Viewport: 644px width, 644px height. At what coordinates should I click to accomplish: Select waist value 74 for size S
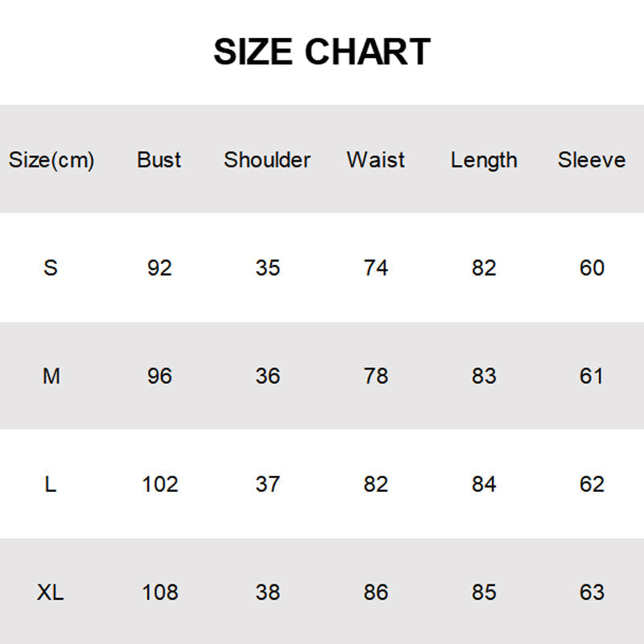pyautogui.click(x=376, y=267)
